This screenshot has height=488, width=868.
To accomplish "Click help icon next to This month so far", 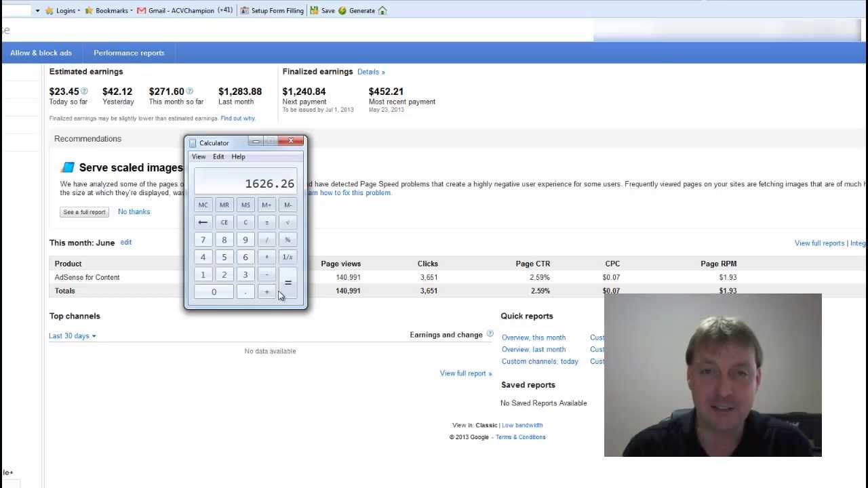I will coord(189,91).
